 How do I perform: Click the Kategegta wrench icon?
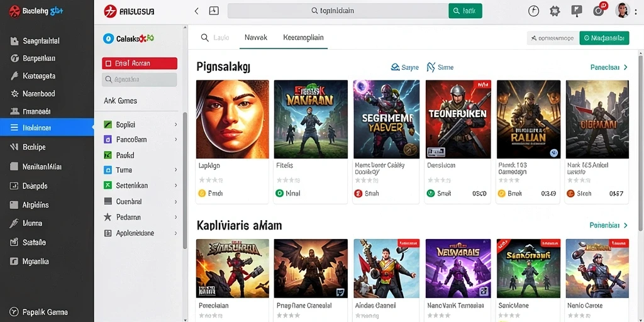click(14, 76)
